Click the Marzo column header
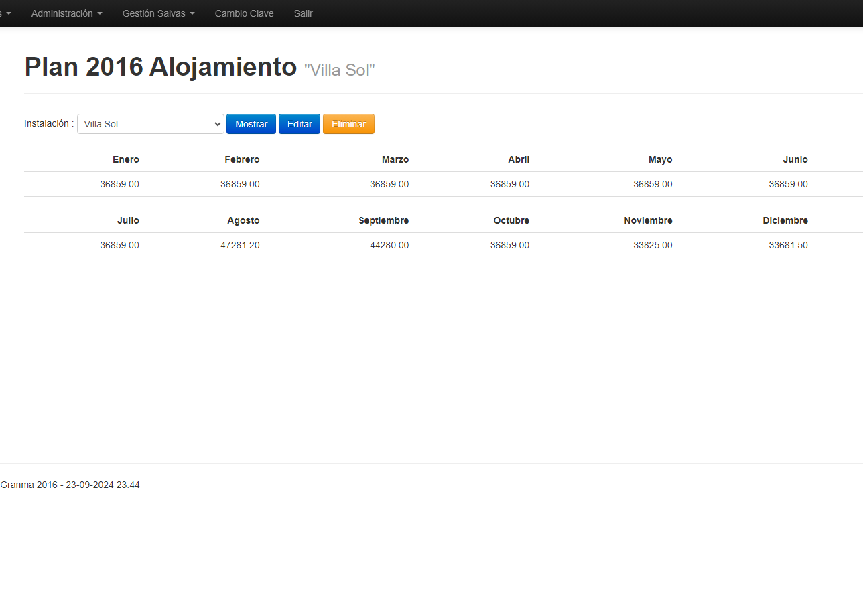The width and height of the screenshot is (863, 616). (395, 159)
